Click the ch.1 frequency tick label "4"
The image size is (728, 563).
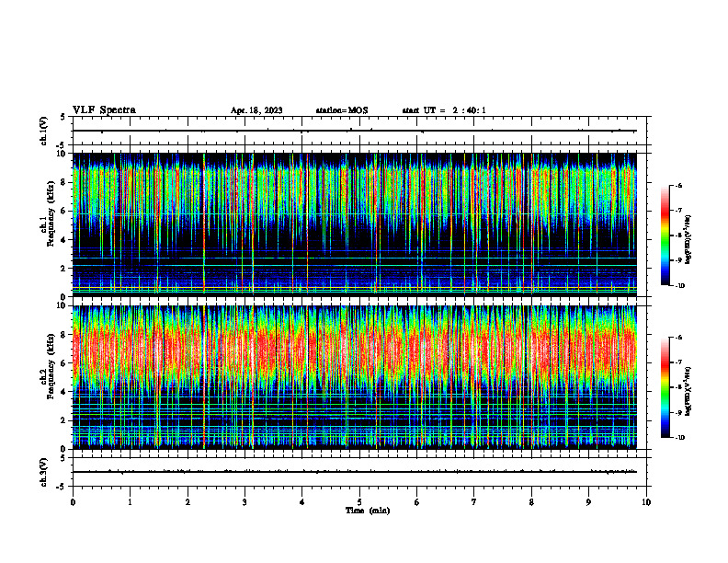point(64,240)
